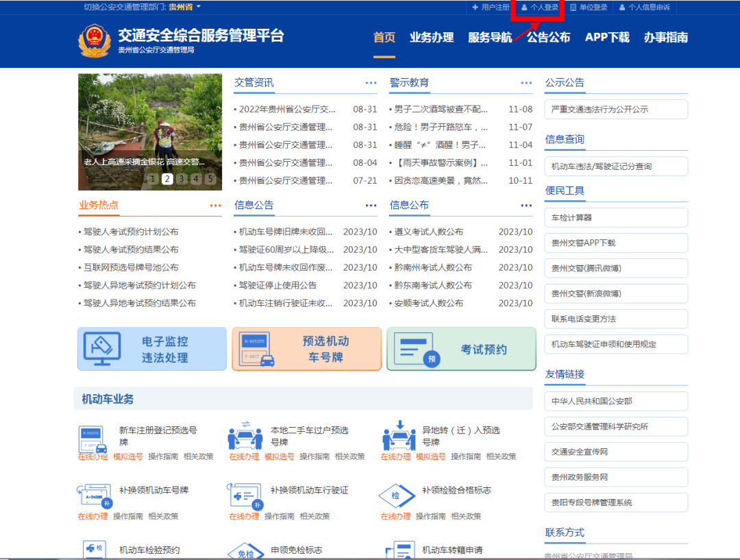Click 电子监控违法处理 text
Image resolution: width=740 pixels, height=560 pixels.
(164, 350)
